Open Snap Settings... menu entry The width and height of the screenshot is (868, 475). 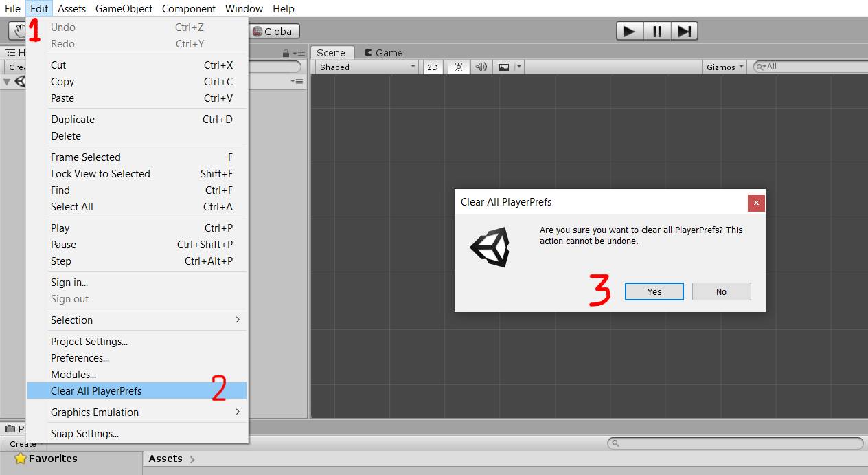tap(137, 433)
